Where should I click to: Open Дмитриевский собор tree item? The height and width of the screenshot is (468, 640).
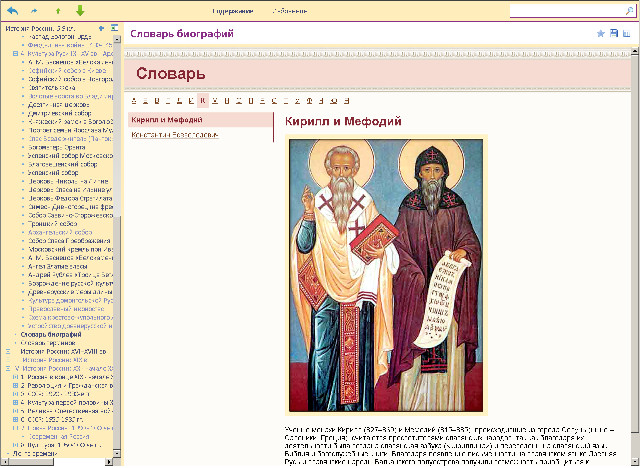coord(60,113)
